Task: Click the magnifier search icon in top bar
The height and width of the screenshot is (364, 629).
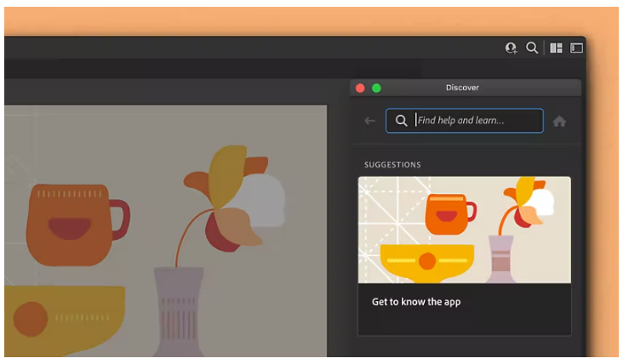Action: click(532, 48)
